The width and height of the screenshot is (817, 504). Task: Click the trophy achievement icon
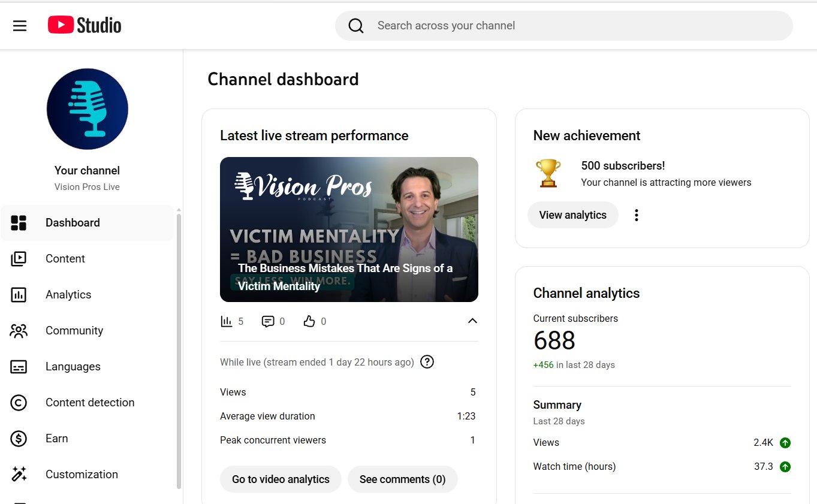(x=548, y=173)
